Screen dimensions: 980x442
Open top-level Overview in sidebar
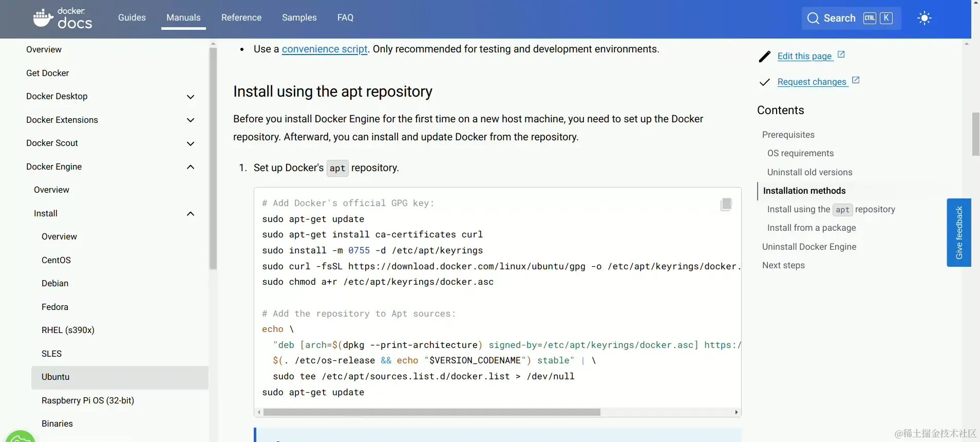coord(44,49)
